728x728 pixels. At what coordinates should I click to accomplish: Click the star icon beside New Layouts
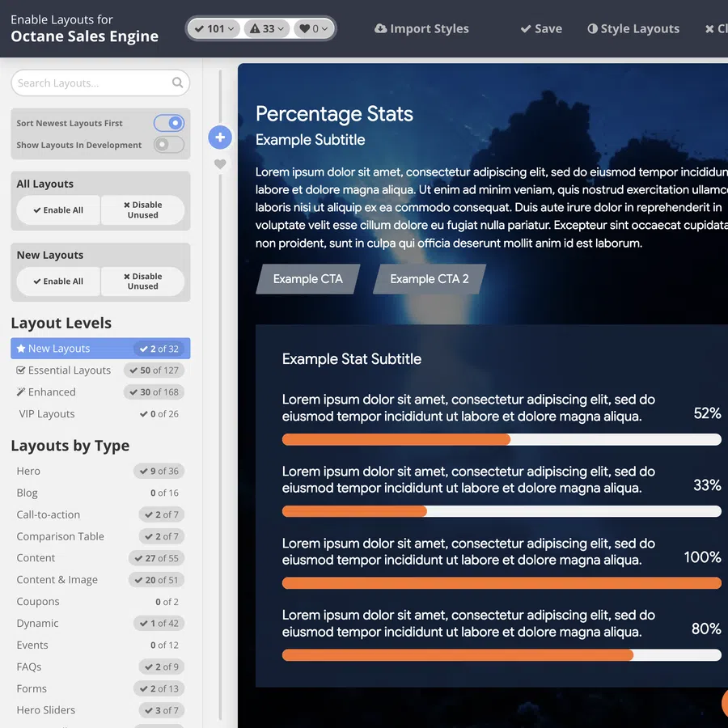coord(21,348)
